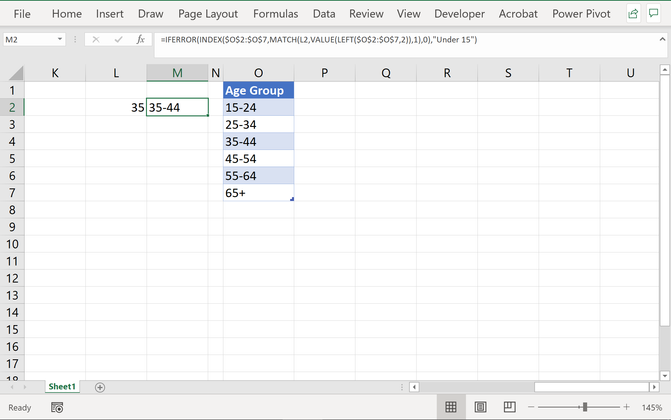Open the Comments icon

point(653,14)
